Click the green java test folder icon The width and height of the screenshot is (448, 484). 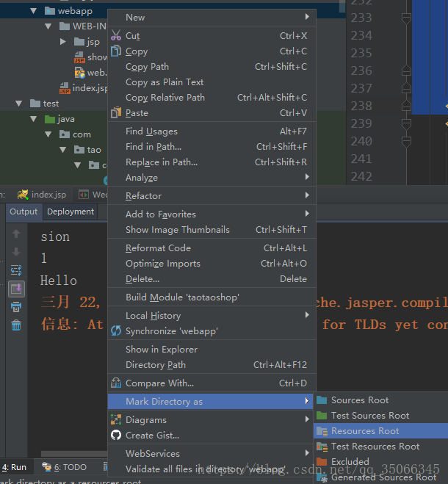50,119
